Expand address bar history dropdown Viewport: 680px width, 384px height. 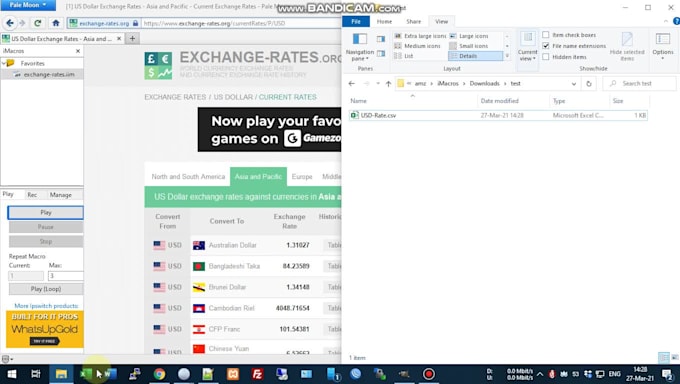tap(574, 84)
